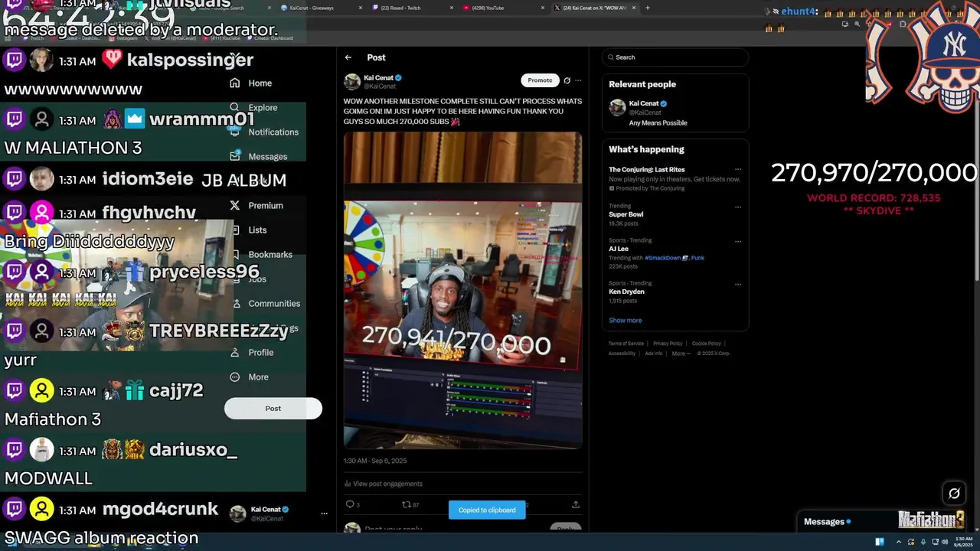Open Cookie Policy footer link
The height and width of the screenshot is (551, 980).
706,344
